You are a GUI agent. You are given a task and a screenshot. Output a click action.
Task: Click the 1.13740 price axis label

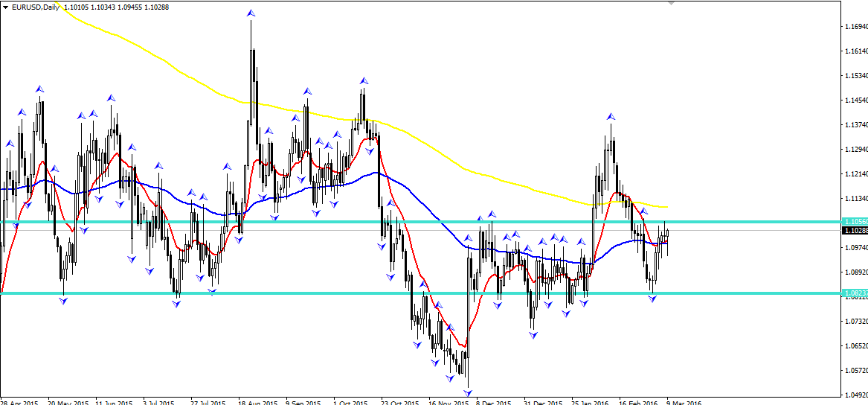click(x=856, y=124)
